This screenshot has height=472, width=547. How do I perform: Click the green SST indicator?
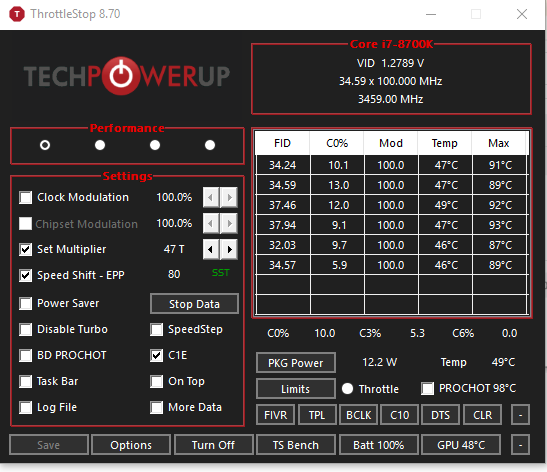tap(221, 273)
